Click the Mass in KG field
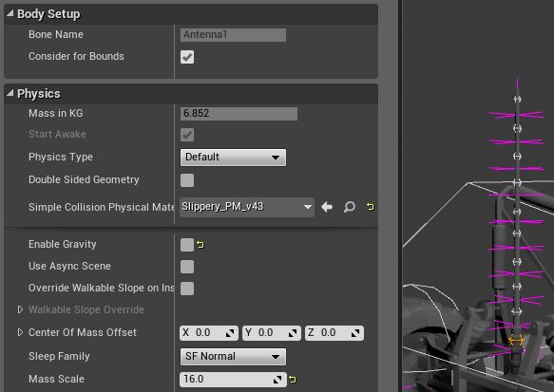The height and width of the screenshot is (392, 554). (239, 114)
